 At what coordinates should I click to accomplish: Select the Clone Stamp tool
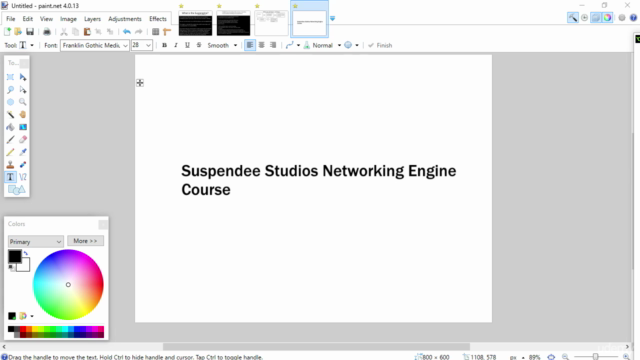coord(11,164)
